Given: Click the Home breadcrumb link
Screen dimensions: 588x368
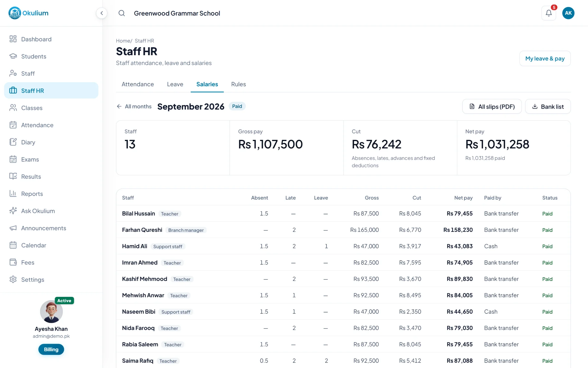Looking at the screenshot, I should [x=123, y=41].
